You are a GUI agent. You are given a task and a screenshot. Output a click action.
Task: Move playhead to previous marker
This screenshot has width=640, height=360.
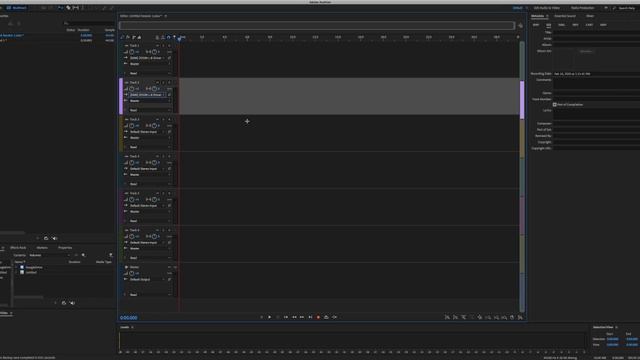(x=286, y=317)
